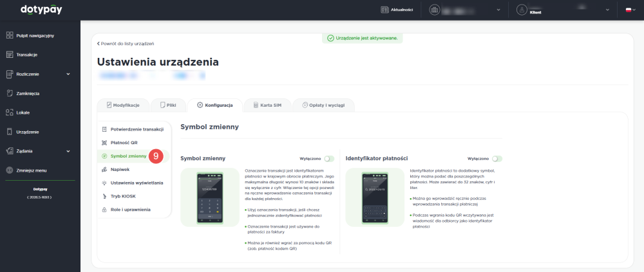Screen dimensions: 644x272
Task: Click the Dotypay logo
Action: pyautogui.click(x=41, y=10)
